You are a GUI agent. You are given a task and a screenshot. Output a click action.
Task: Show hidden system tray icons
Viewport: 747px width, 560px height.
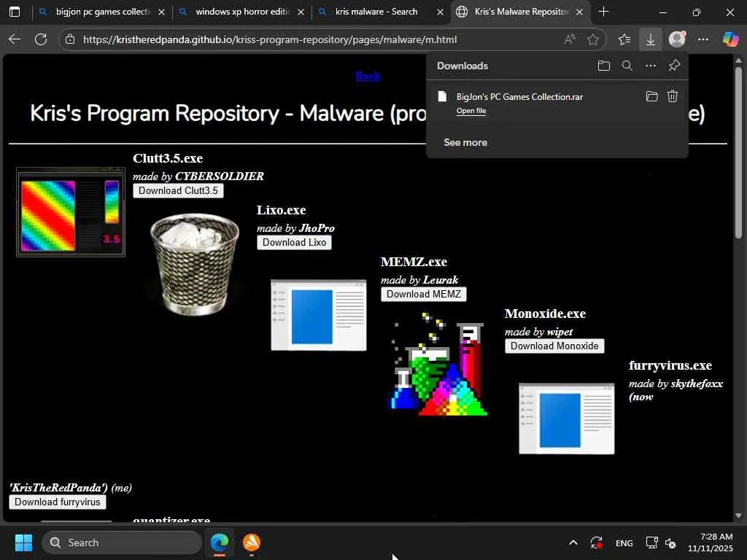[573, 542]
